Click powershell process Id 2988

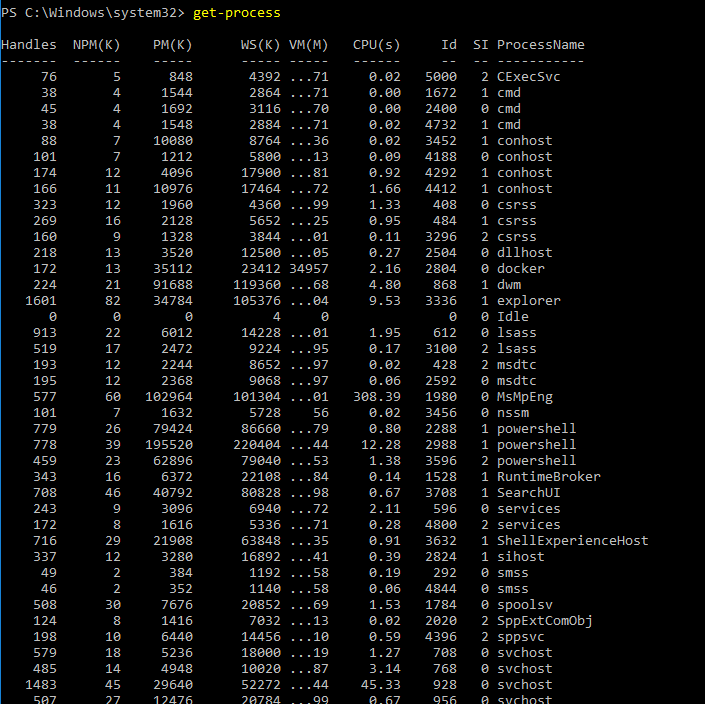441,445
